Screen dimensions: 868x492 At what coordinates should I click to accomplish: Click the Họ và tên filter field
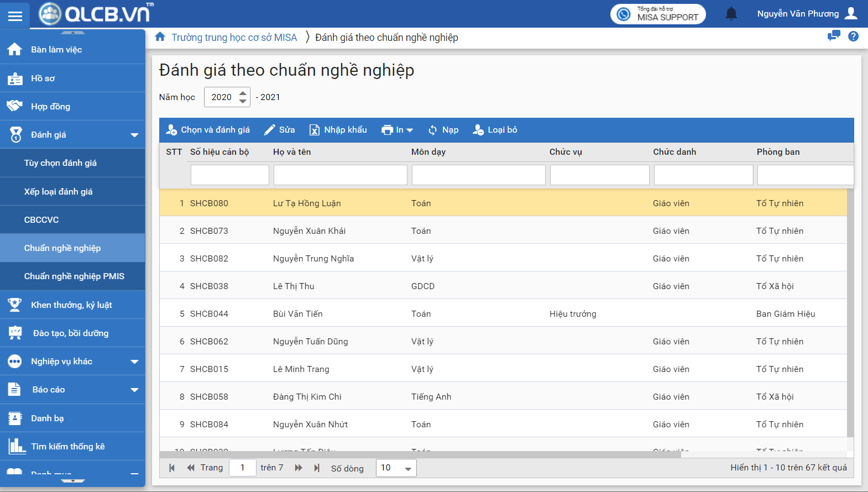point(340,175)
